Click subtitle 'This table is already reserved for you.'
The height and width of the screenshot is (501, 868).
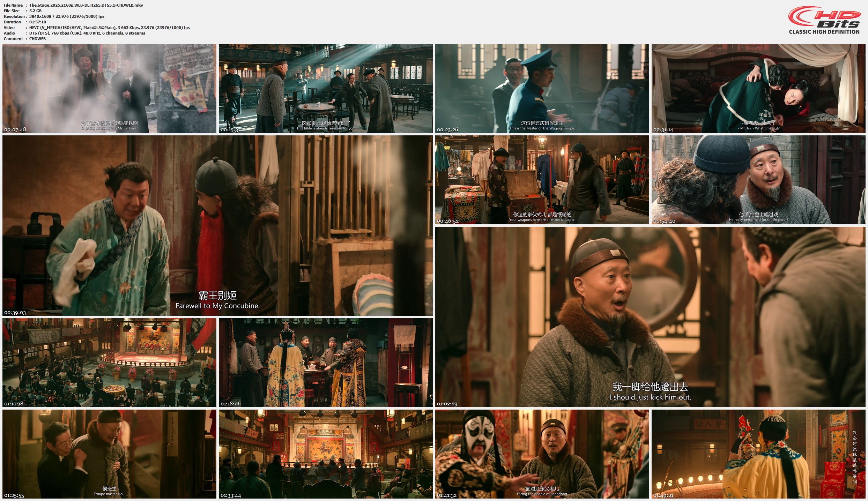pos(326,128)
